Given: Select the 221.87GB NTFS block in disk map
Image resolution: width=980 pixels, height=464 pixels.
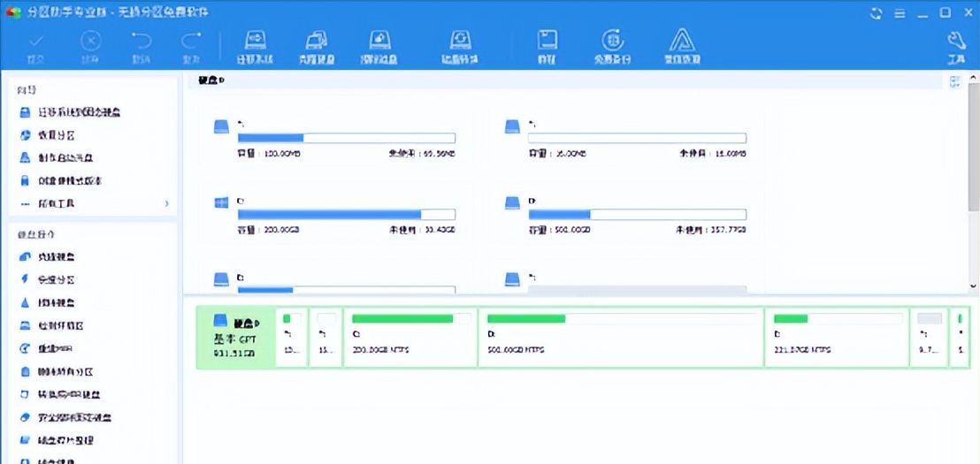Looking at the screenshot, I should (x=837, y=338).
